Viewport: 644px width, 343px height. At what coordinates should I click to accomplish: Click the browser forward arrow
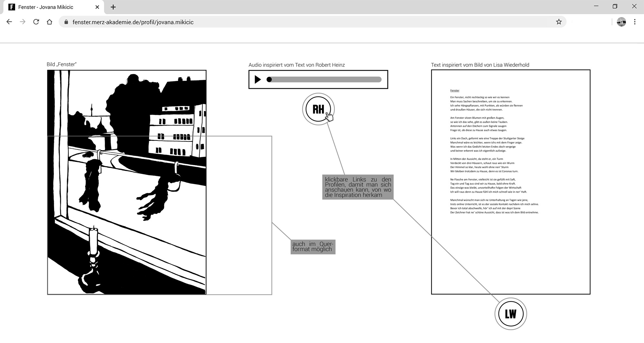pos(23,22)
